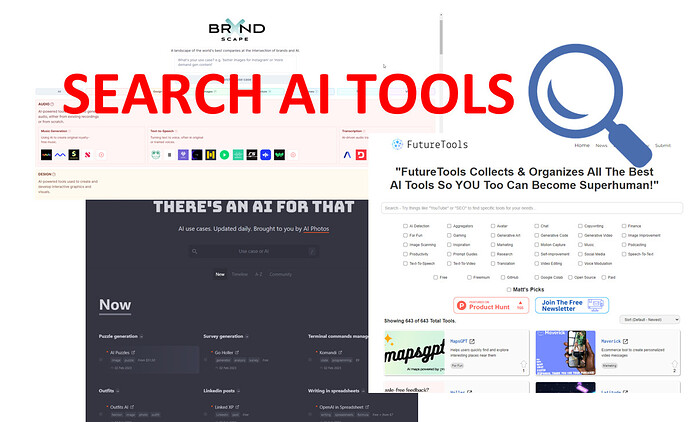Open the Maverick card thumbnail image

[x=565, y=352]
